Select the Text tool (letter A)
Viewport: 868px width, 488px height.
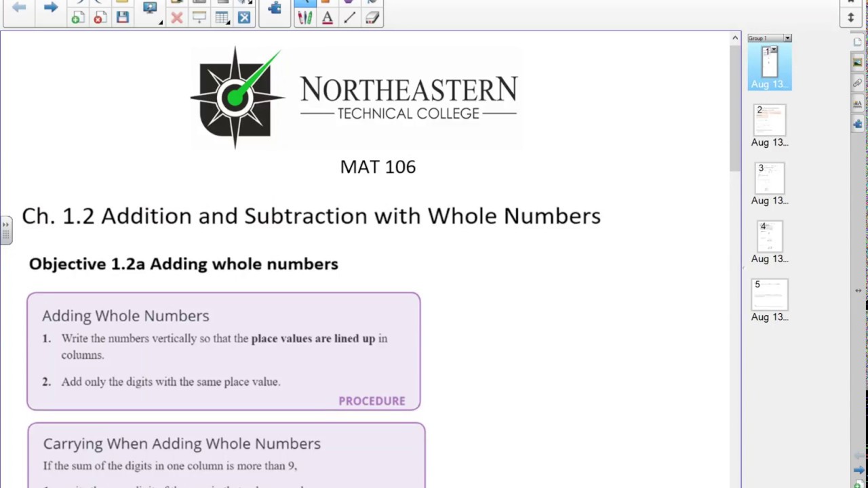328,18
